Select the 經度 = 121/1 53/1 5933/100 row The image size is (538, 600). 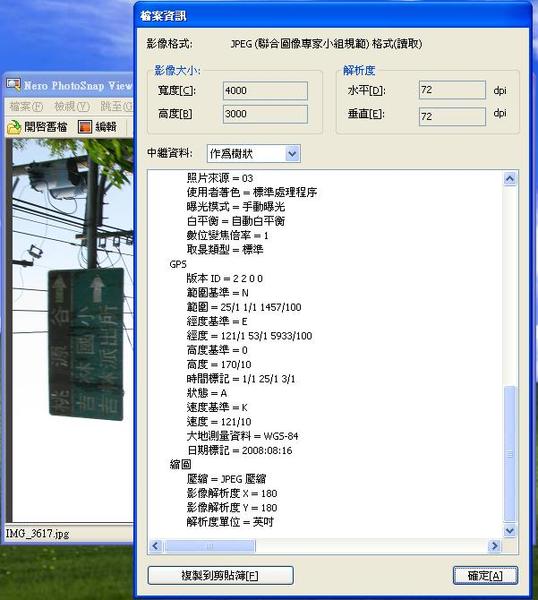pyautogui.click(x=249, y=336)
